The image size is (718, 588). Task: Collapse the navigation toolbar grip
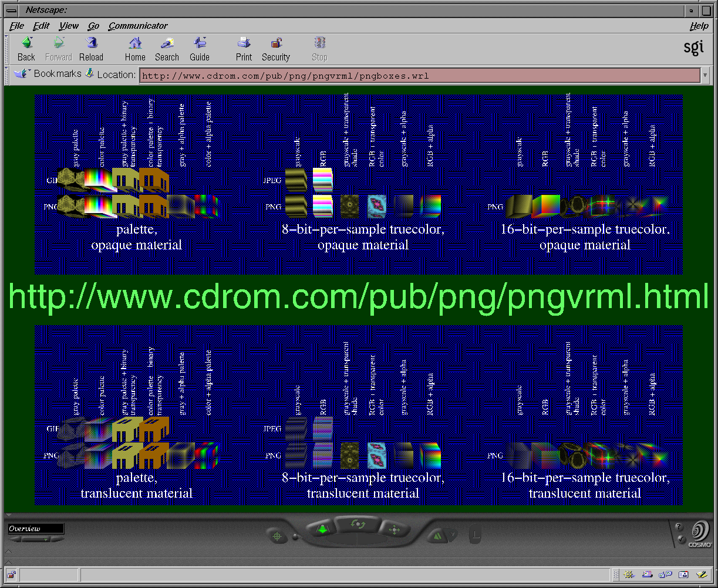pyautogui.click(x=8, y=49)
